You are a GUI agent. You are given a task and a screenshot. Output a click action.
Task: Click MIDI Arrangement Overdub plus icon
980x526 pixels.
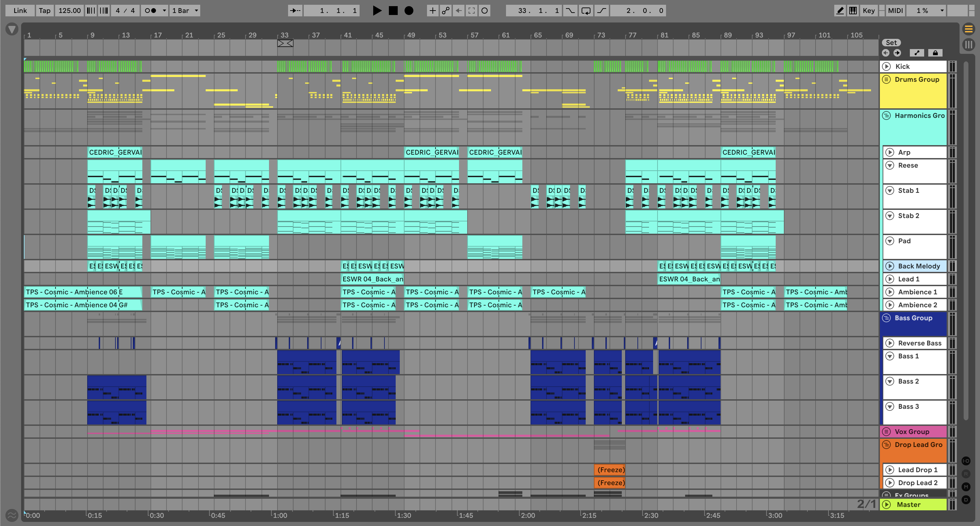432,11
